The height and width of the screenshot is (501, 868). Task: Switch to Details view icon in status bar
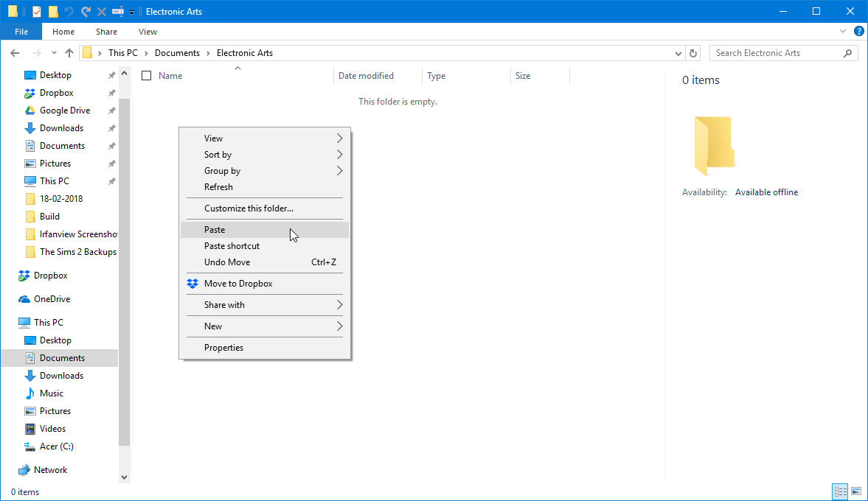(x=840, y=491)
